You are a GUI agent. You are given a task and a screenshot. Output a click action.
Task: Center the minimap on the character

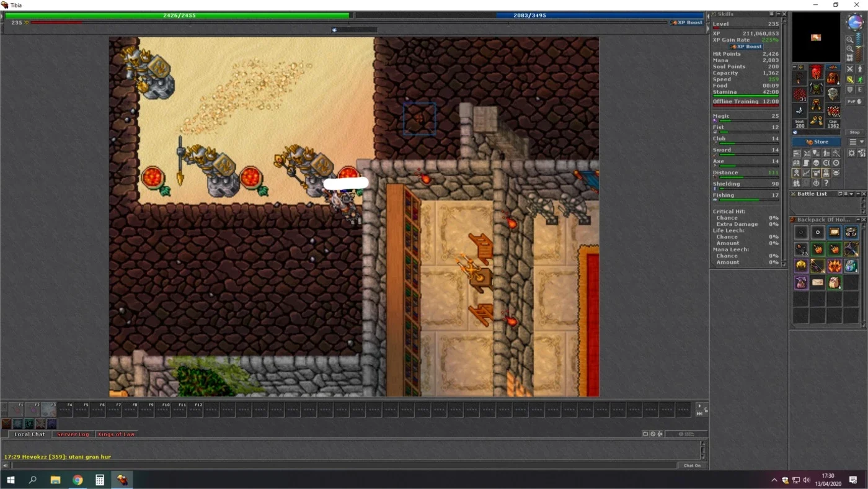coord(849,57)
